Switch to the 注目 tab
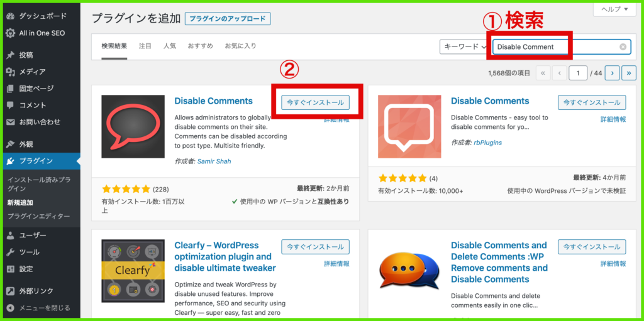644x321 pixels. click(x=145, y=46)
